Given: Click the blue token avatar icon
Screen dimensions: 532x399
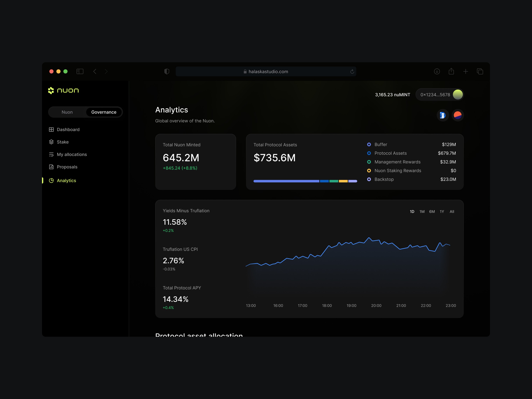Looking at the screenshot, I should 443,115.
